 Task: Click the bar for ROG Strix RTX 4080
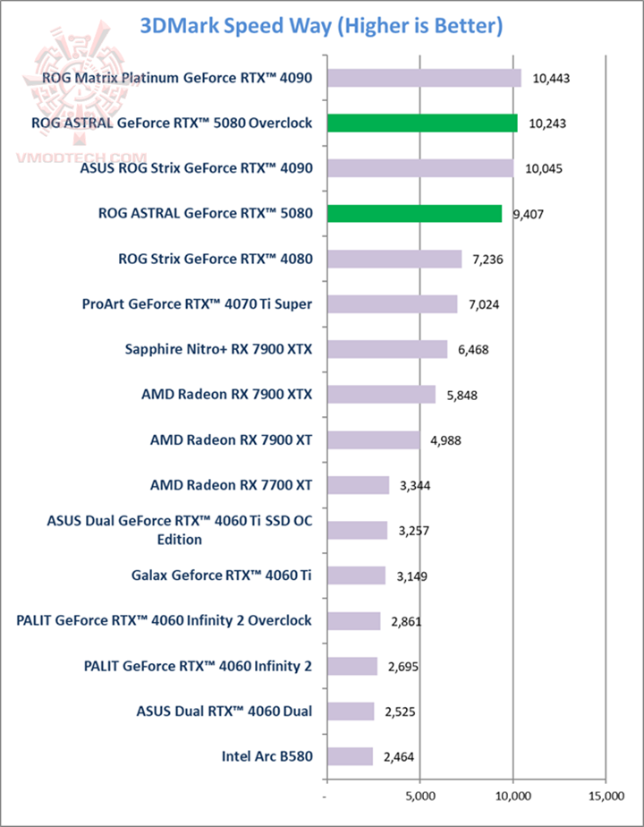394,259
